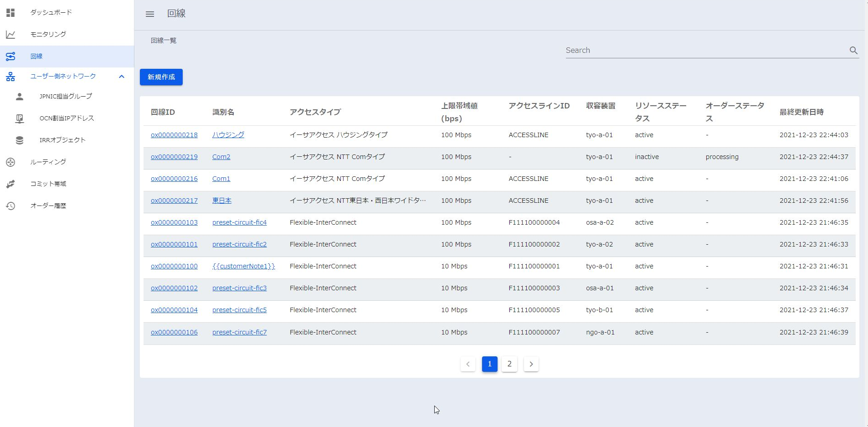Click inside the Search input field

click(x=704, y=51)
